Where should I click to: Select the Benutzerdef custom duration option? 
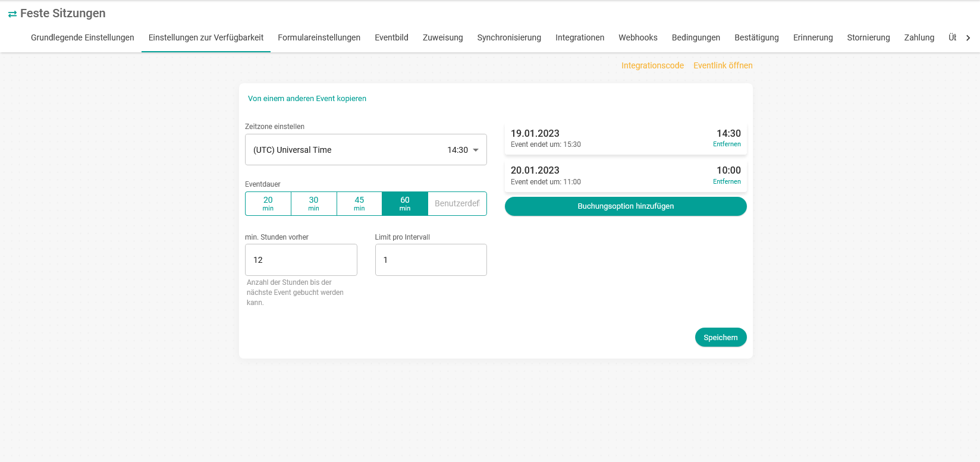click(457, 203)
